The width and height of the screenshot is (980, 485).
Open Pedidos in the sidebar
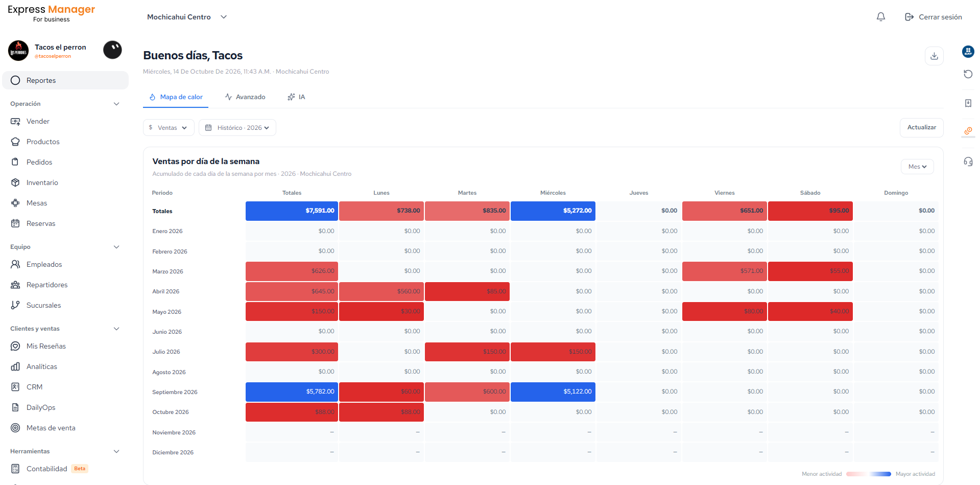click(65, 162)
